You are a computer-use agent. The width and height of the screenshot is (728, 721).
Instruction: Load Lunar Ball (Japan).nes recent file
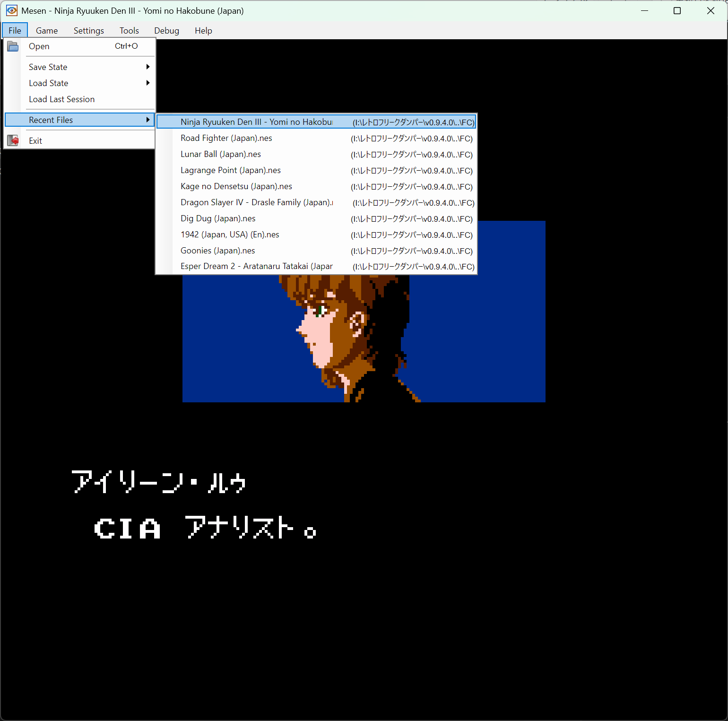coord(221,154)
